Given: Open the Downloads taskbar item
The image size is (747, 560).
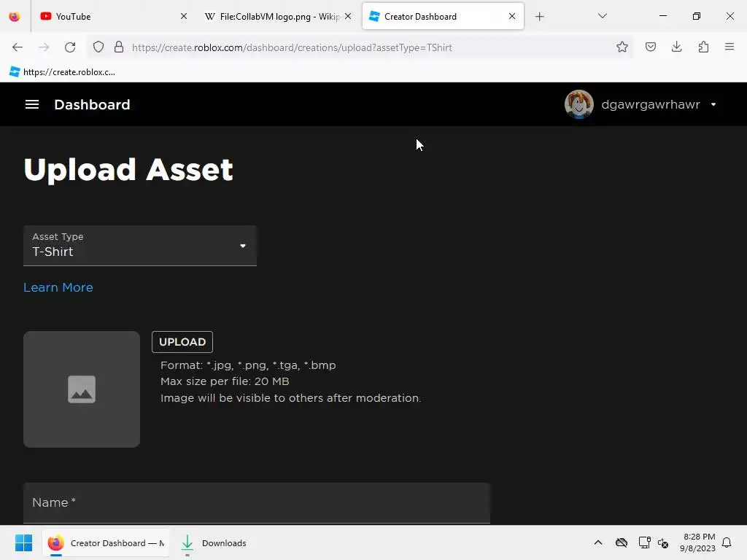Looking at the screenshot, I should [214, 542].
